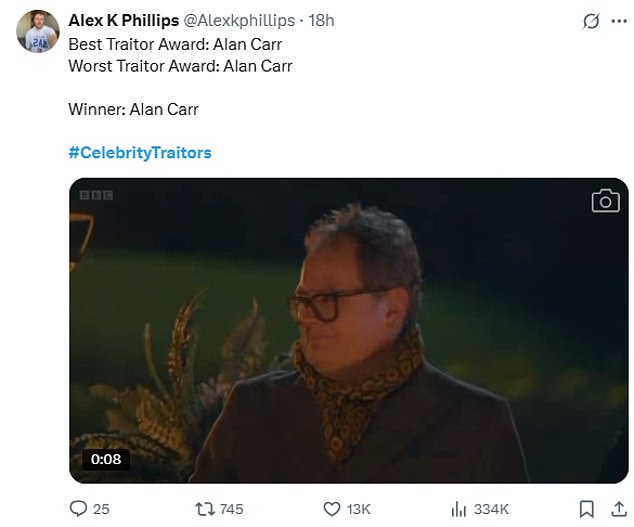Click the 745 reposts count
The height and width of the screenshot is (527, 634).
pos(231,509)
